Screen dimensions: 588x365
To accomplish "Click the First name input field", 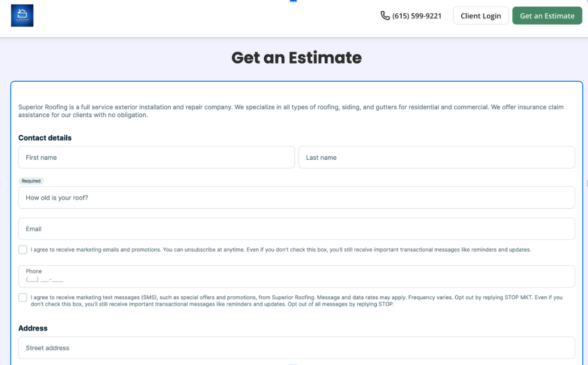I will (156, 157).
